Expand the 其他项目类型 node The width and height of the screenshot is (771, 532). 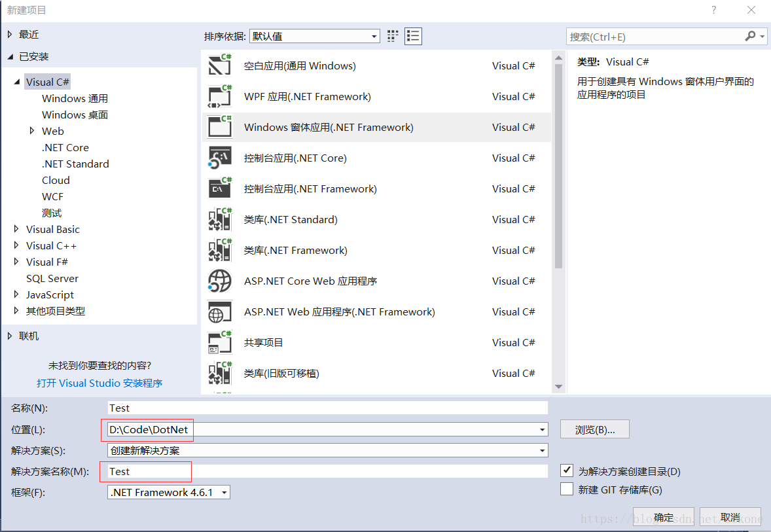pos(16,310)
